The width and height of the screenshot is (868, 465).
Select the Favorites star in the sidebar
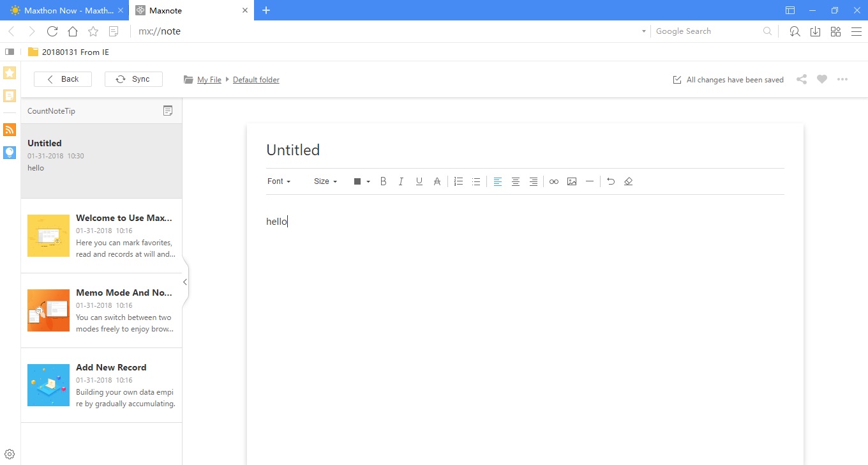[x=9, y=73]
